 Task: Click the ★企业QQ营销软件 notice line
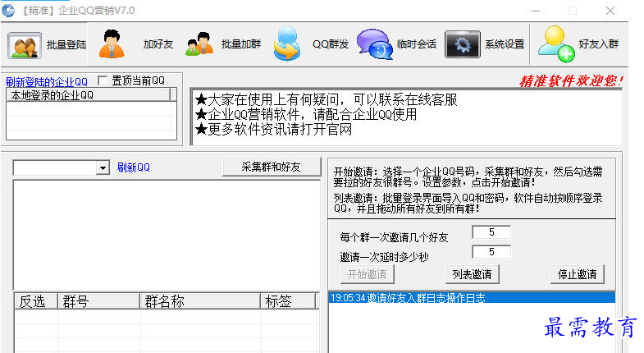[x=306, y=114]
